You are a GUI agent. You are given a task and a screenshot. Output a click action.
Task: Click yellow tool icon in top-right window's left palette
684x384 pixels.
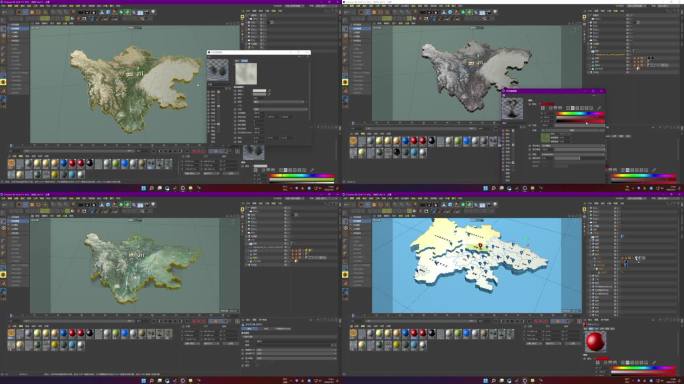pos(345,82)
